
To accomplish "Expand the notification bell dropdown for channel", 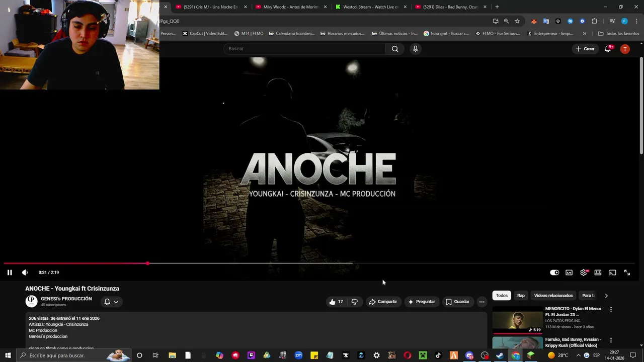I will point(111,302).
